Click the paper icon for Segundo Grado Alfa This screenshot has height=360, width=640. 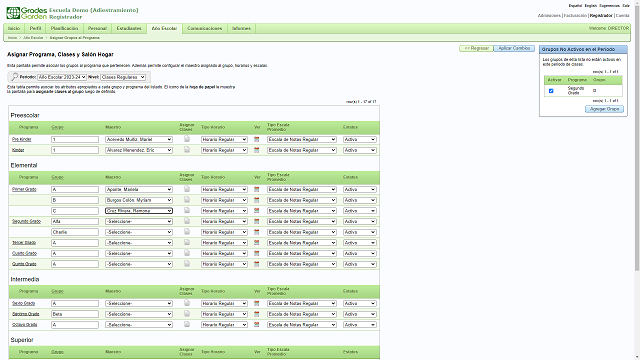click(187, 220)
